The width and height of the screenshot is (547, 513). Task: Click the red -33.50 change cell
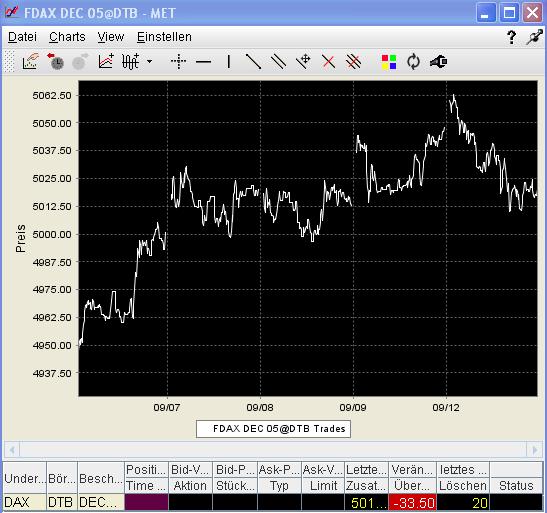coord(412,503)
